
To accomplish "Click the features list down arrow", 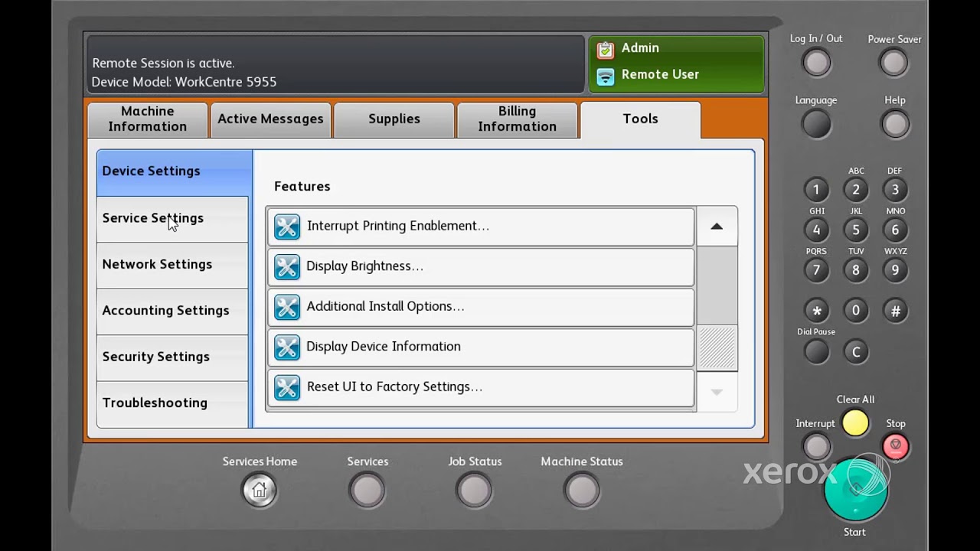I will [x=717, y=392].
